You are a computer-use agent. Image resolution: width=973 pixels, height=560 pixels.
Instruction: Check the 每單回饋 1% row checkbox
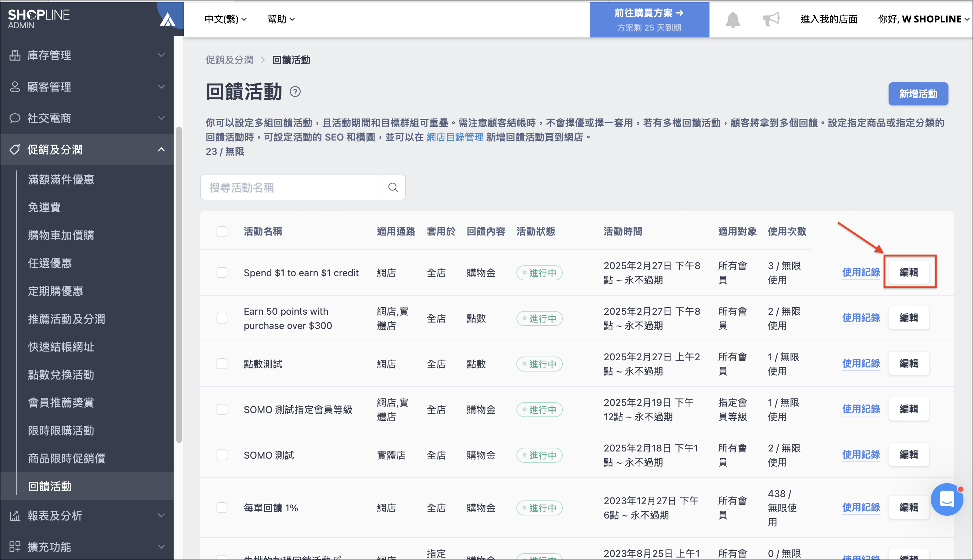point(222,508)
